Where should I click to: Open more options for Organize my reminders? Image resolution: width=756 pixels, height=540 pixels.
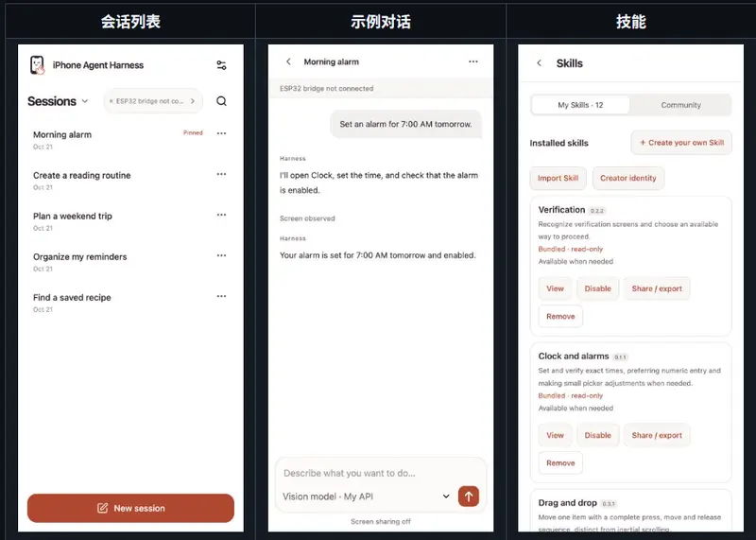(x=221, y=255)
